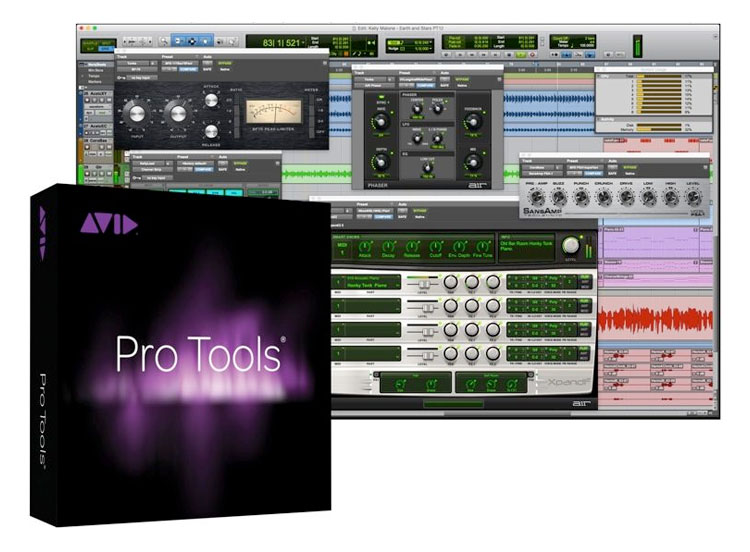Adjust Phaser Rate knob
The image size is (750, 552).
click(381, 121)
